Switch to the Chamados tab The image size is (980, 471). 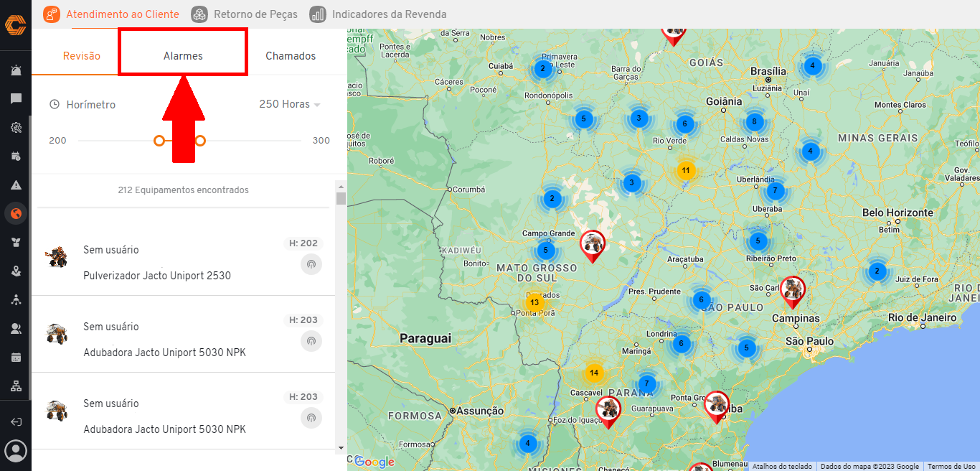pos(291,56)
